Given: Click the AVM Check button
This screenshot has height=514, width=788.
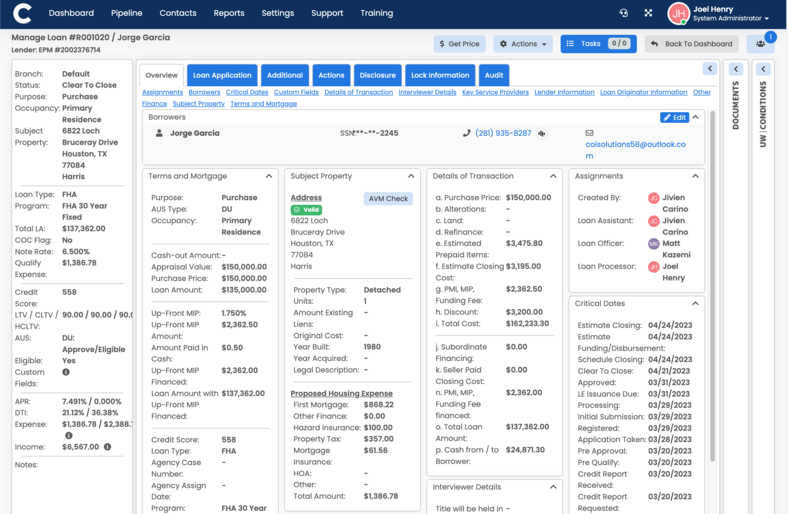Looking at the screenshot, I should [388, 198].
